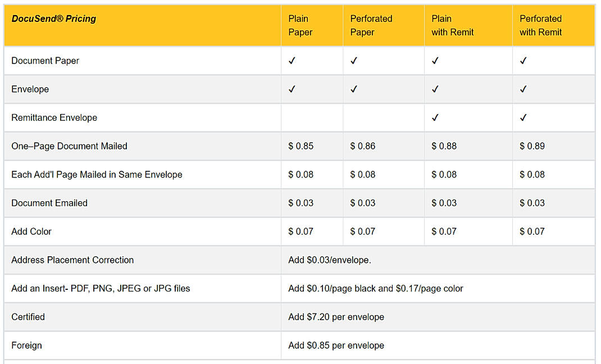
Task: Click the Address Placement Correction row
Action: (x=72, y=260)
